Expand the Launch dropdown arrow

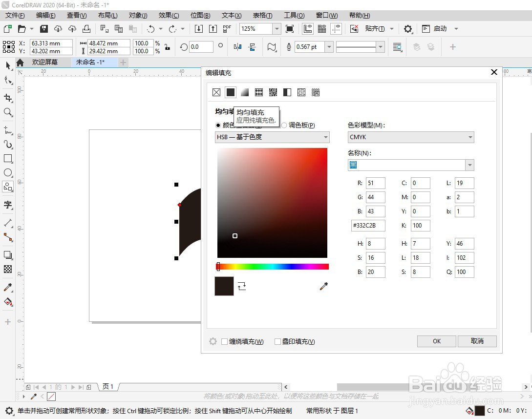tap(456, 29)
